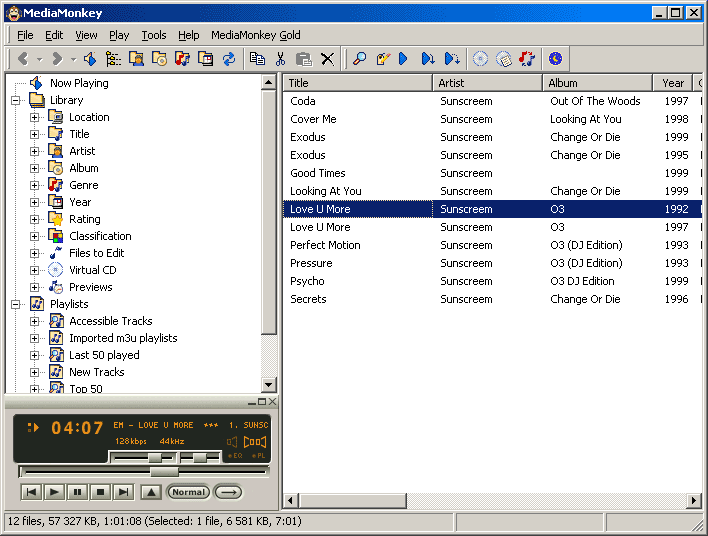Toggle the PL indicator in the player
This screenshot has width=708, height=536.
(259, 456)
